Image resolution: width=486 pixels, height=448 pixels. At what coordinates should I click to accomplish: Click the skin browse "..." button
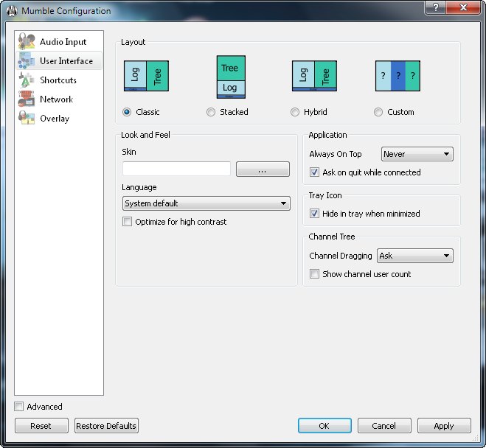[x=263, y=169]
